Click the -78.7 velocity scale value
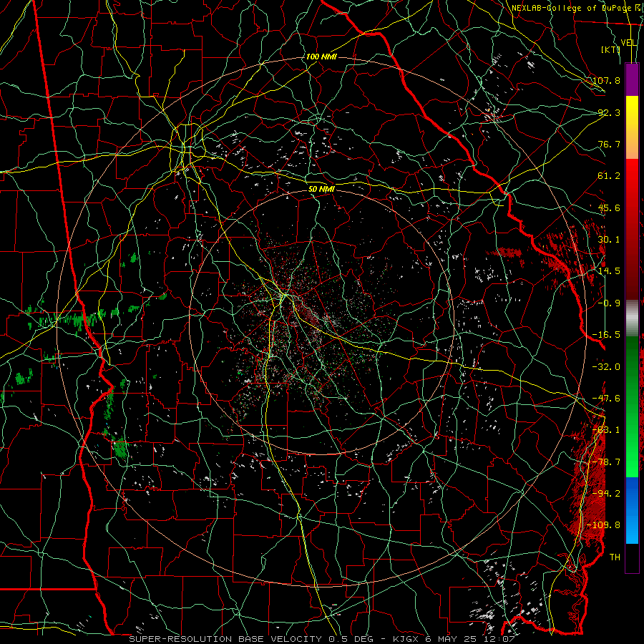Viewport: 644px width, 644px height. click(x=607, y=462)
